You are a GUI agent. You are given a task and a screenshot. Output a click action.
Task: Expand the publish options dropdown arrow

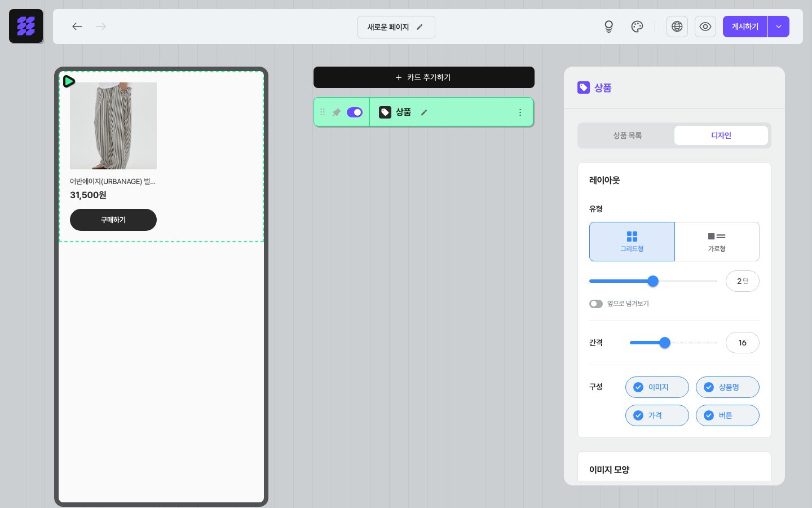[x=779, y=27]
